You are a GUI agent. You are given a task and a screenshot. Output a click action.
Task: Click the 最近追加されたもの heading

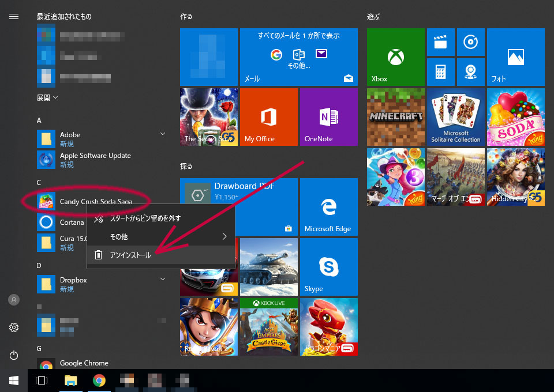point(64,17)
